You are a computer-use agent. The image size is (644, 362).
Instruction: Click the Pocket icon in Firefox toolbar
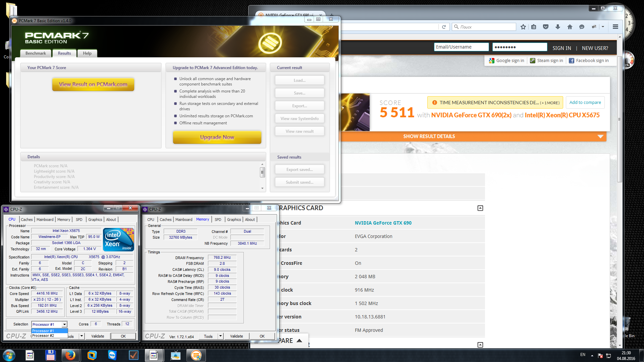pos(546,27)
